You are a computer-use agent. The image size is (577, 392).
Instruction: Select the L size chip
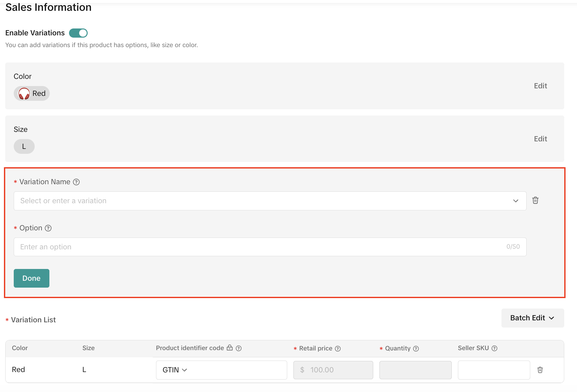click(x=24, y=147)
